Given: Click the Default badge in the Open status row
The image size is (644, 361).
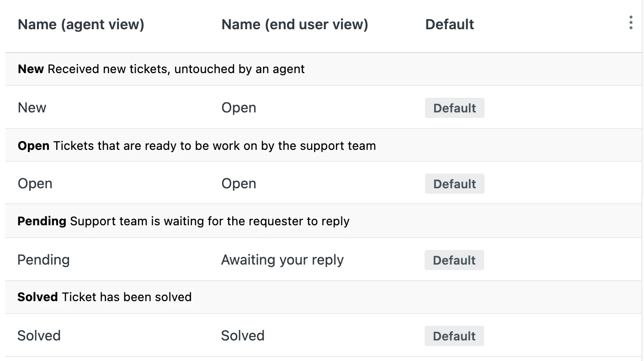Looking at the screenshot, I should pyautogui.click(x=454, y=184).
